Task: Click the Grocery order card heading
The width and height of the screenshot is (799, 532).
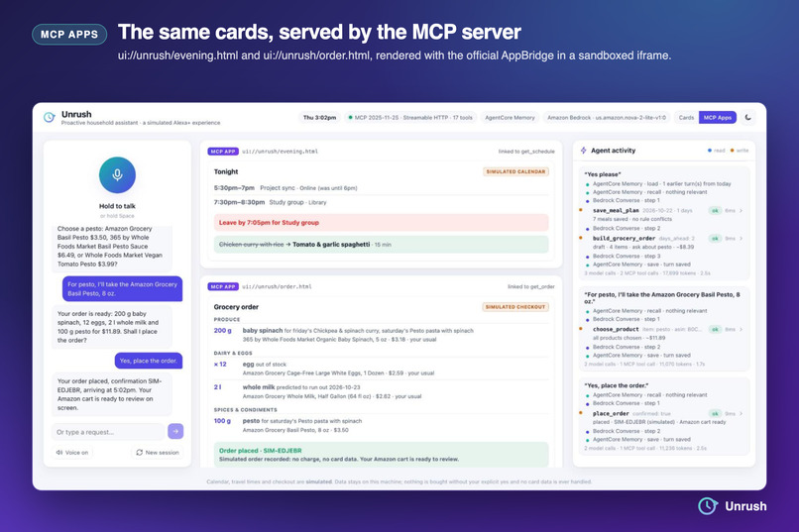Action: (x=236, y=307)
